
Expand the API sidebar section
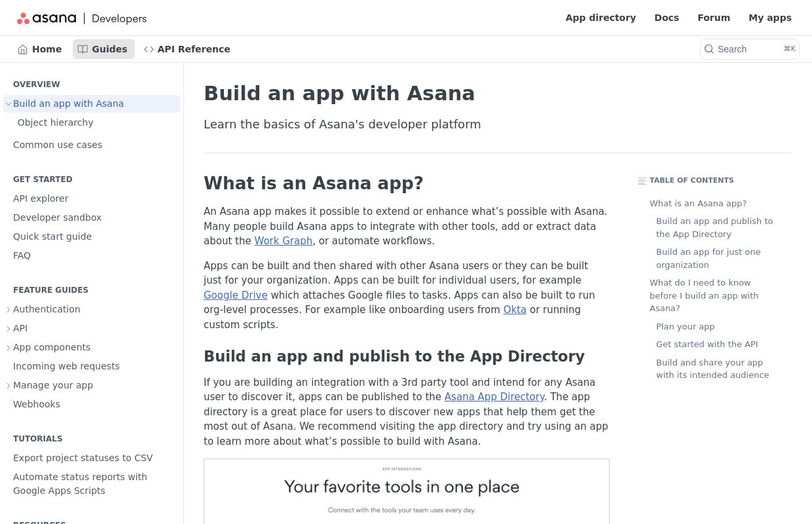tap(9, 328)
